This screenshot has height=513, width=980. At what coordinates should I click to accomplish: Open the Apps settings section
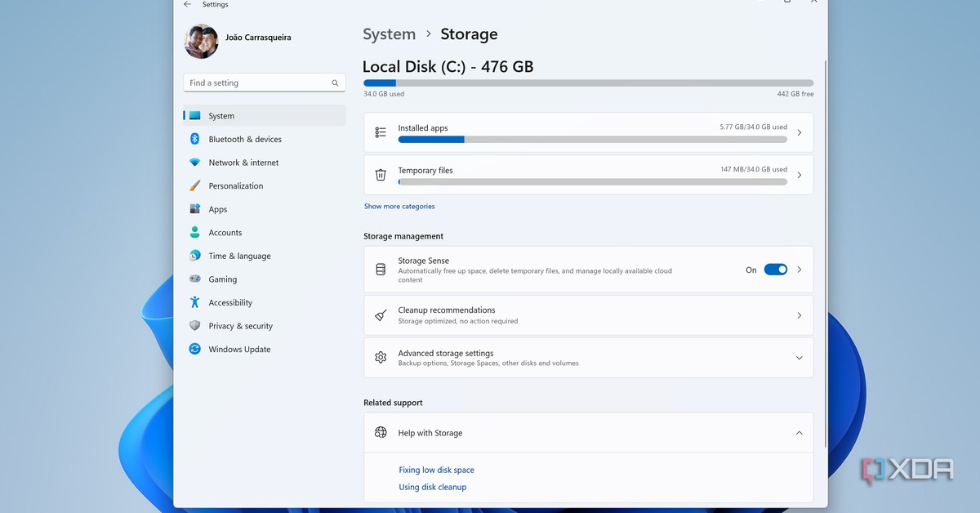coord(217,209)
